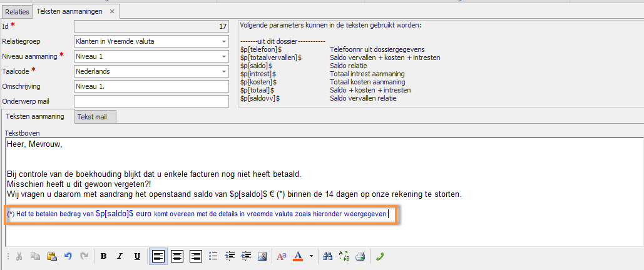
Task: Undo the last edit
Action: pos(68,256)
